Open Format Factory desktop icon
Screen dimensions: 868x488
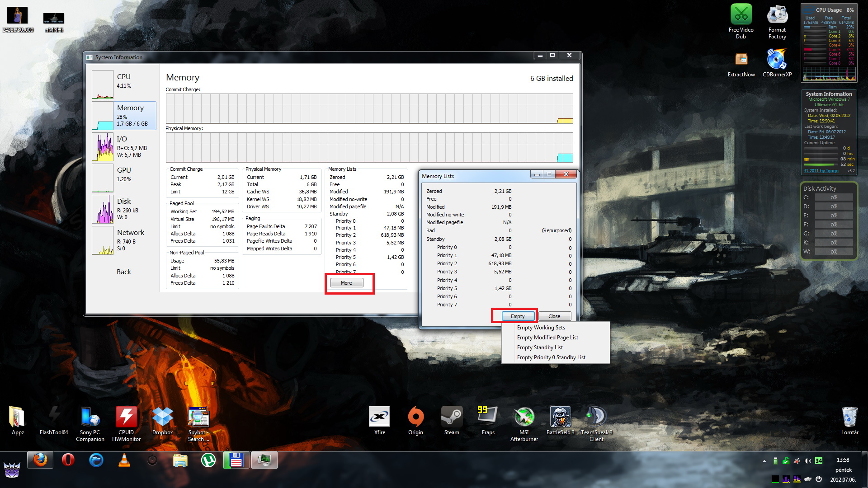click(x=777, y=22)
